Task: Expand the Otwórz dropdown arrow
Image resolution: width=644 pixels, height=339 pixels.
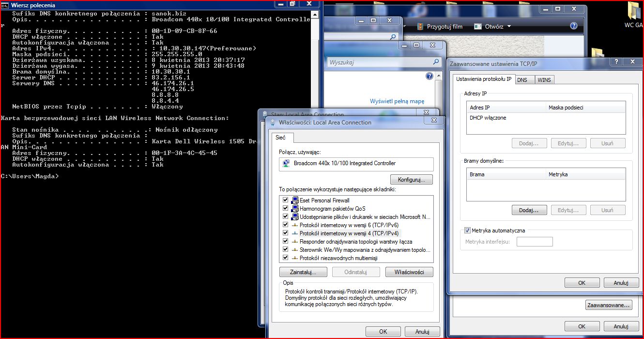Action: tap(509, 27)
